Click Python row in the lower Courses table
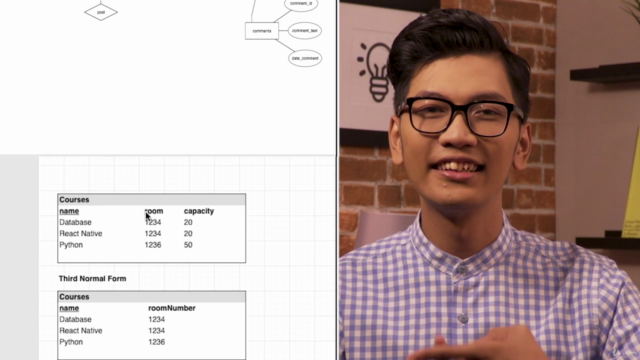Image resolution: width=640 pixels, height=360 pixels. (x=151, y=342)
